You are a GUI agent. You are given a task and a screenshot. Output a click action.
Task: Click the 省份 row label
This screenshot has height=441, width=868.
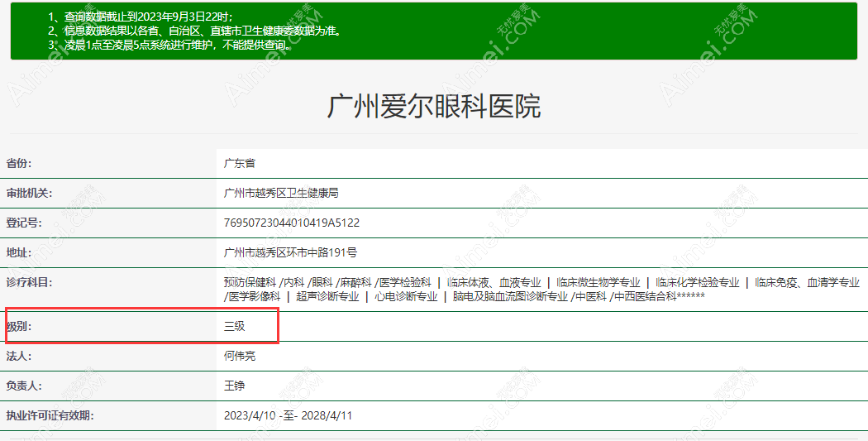click(25, 164)
